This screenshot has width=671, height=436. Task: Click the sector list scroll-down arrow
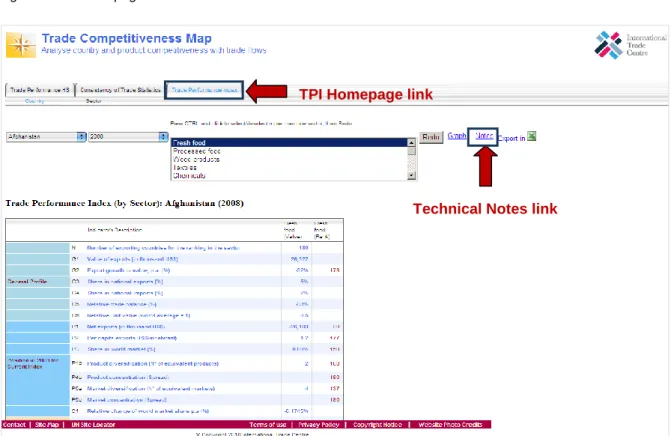tap(412, 175)
